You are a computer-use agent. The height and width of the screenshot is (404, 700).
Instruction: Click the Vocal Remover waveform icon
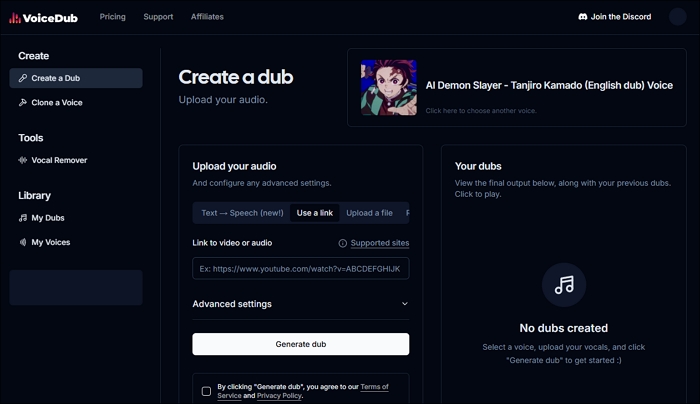tap(23, 160)
